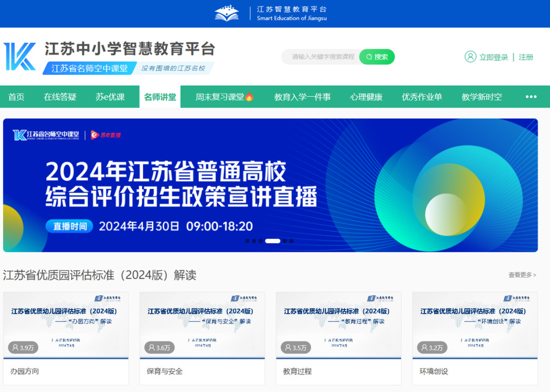Expand 查看更多 to view more courses
550x392 pixels.
coord(521,275)
